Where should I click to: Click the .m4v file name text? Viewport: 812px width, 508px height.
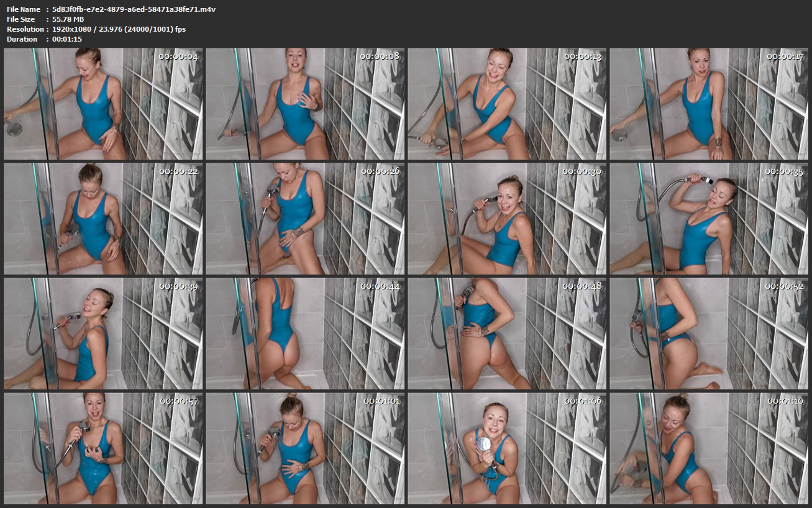pos(134,9)
